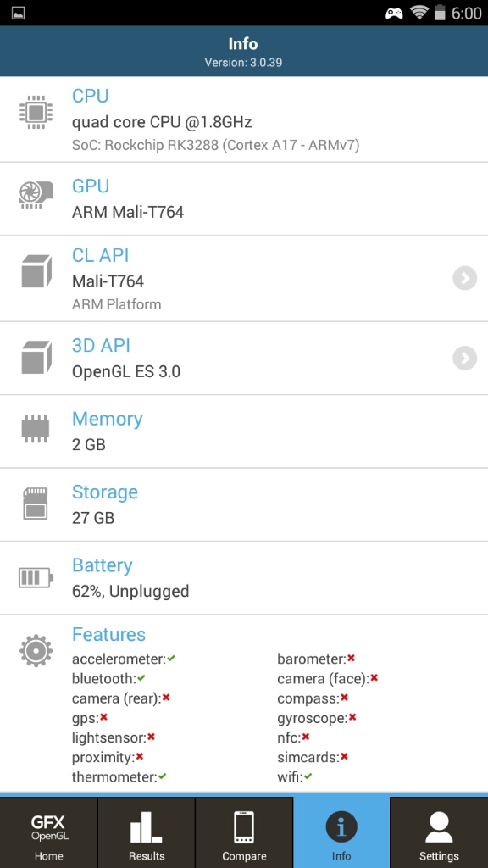The image size is (488, 868).
Task: Click the barometer red cross indicator
Action: (351, 658)
